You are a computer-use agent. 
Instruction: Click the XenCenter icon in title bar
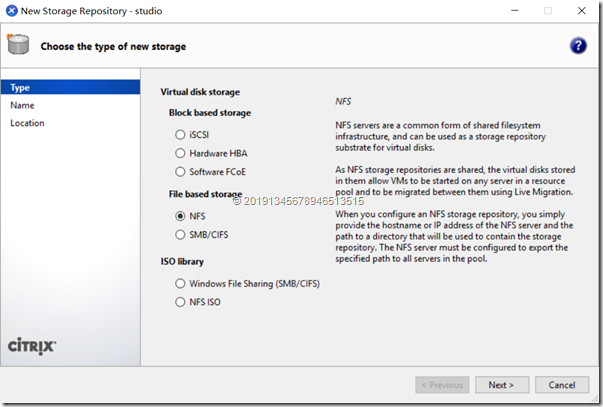click(11, 10)
